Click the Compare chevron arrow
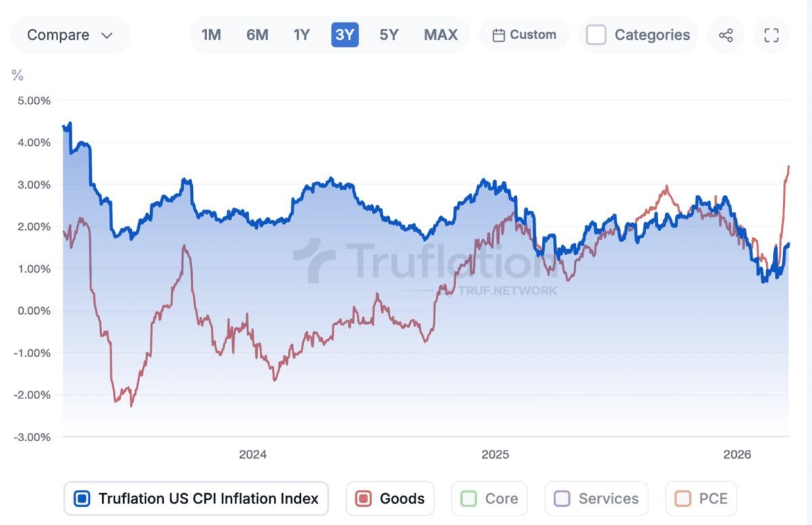 (x=107, y=35)
